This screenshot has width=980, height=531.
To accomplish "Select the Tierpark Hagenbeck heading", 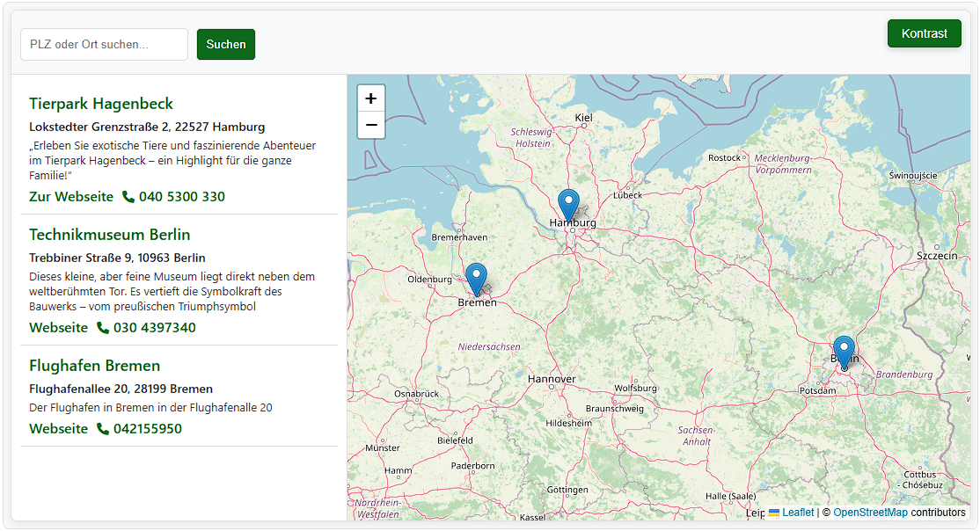I will 101,104.
